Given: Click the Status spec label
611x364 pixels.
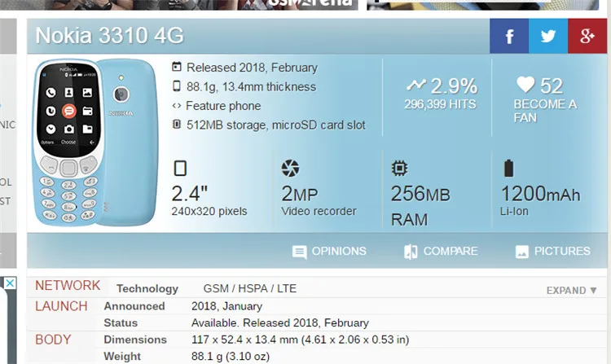Looking at the screenshot, I should coord(121,322).
